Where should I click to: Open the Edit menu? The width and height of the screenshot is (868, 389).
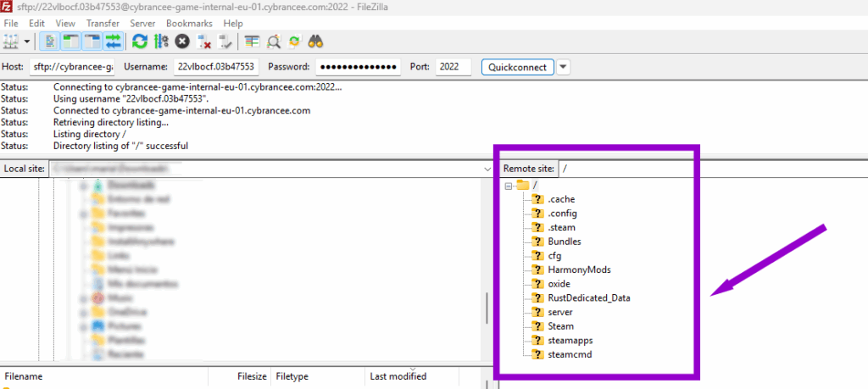pos(36,24)
